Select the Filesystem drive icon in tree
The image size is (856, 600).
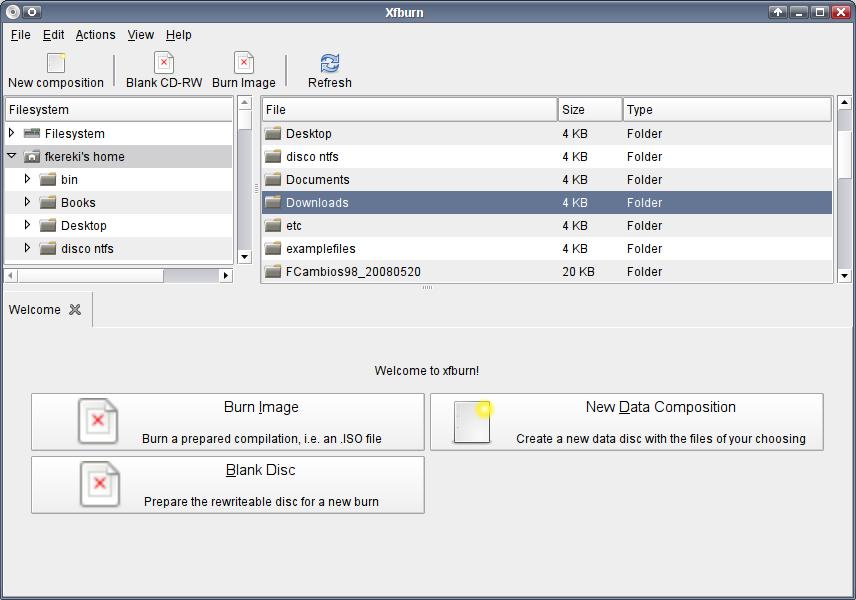[x=32, y=133]
